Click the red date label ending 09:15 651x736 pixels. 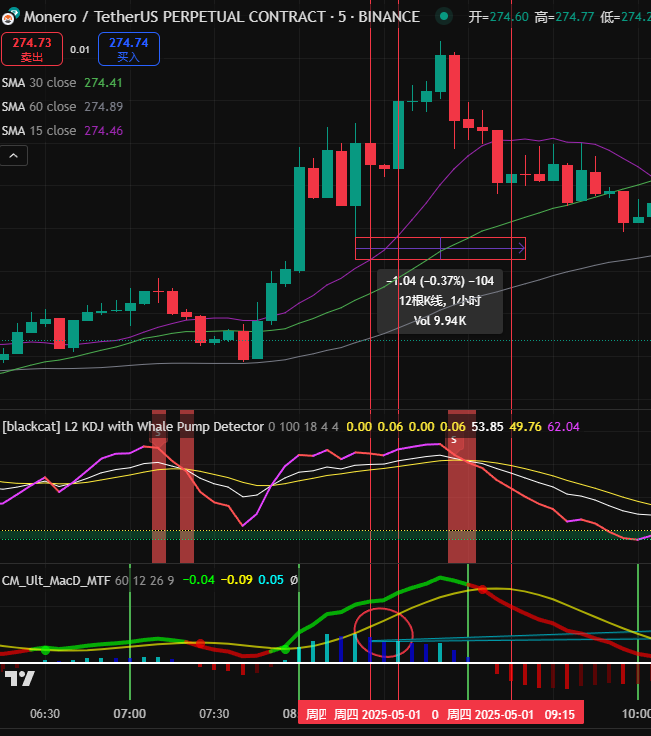coord(512,714)
